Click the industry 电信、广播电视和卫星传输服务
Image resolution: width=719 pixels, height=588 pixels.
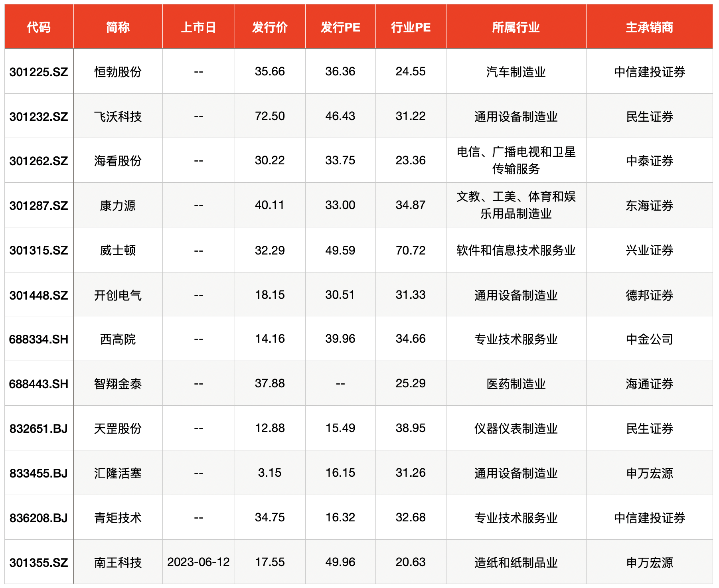[516, 160]
